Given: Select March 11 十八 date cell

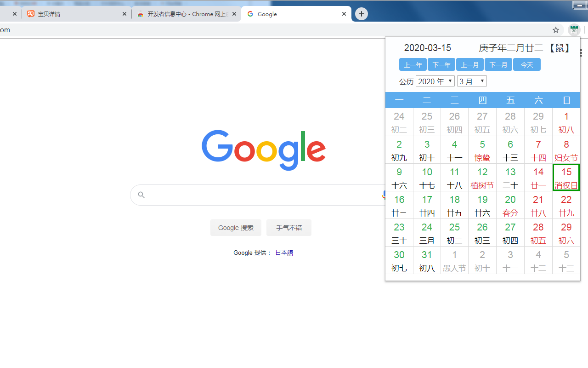Looking at the screenshot, I should [454, 178].
